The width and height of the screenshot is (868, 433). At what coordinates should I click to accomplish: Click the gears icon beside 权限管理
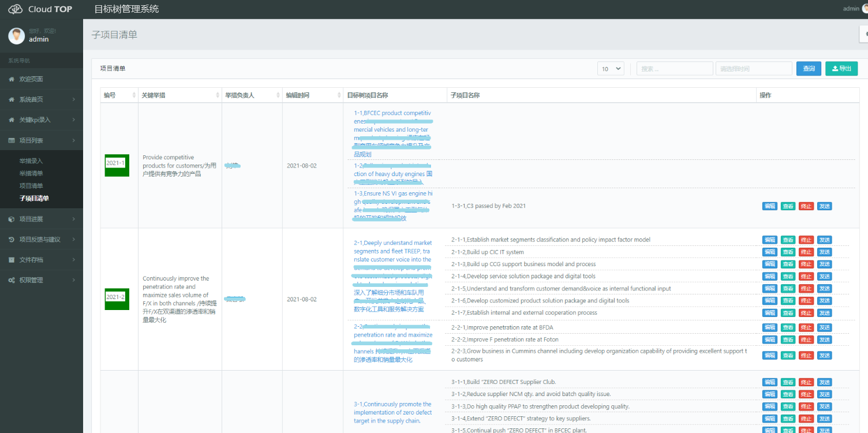12,280
